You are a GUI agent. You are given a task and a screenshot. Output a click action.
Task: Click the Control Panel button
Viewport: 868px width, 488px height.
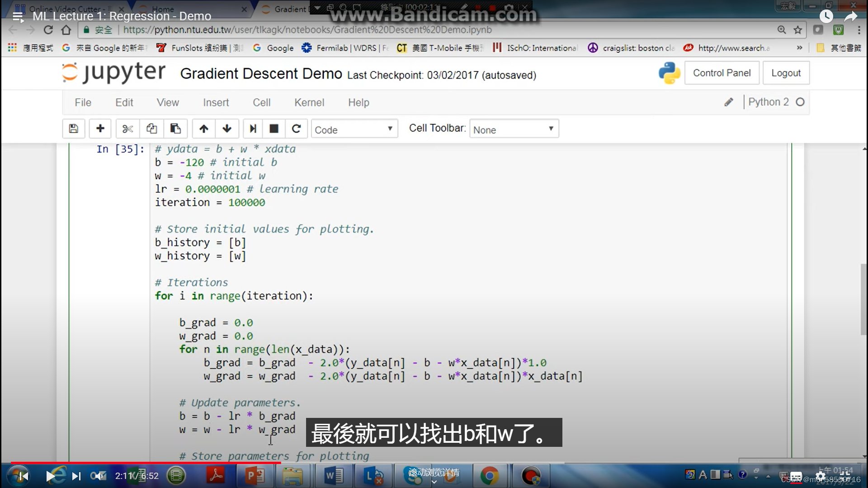(722, 73)
